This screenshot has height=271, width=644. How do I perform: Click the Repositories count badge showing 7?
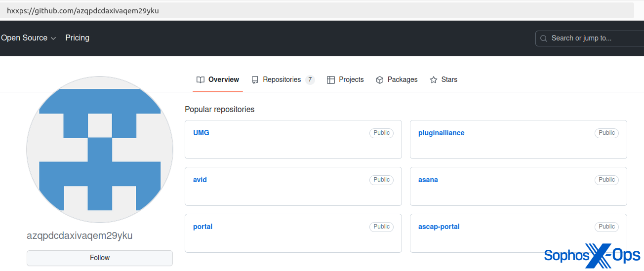click(x=310, y=79)
